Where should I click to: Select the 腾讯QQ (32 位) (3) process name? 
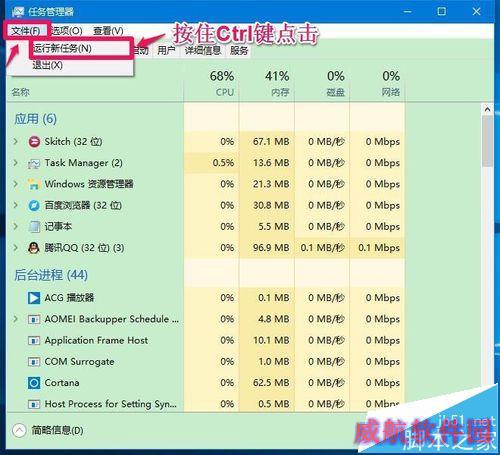click(84, 248)
